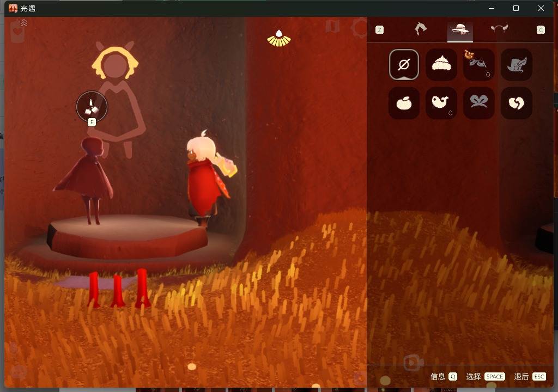Choose the apple-shaped hat item
558x392 pixels.
click(x=404, y=103)
